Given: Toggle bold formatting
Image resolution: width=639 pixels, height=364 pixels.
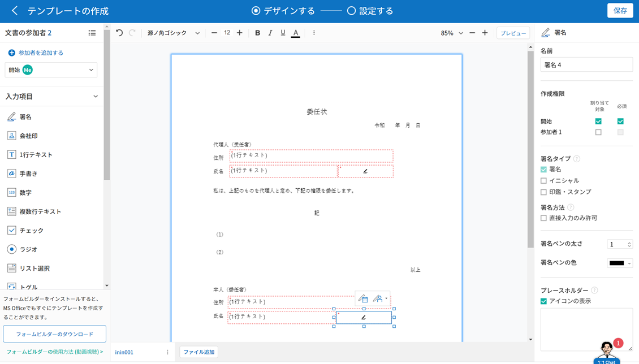Looking at the screenshot, I should [x=257, y=33].
